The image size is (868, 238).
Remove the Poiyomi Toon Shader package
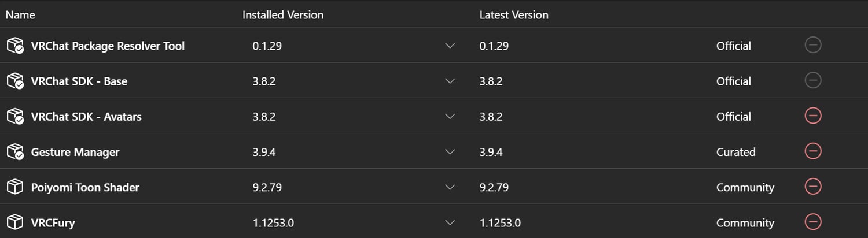813,187
